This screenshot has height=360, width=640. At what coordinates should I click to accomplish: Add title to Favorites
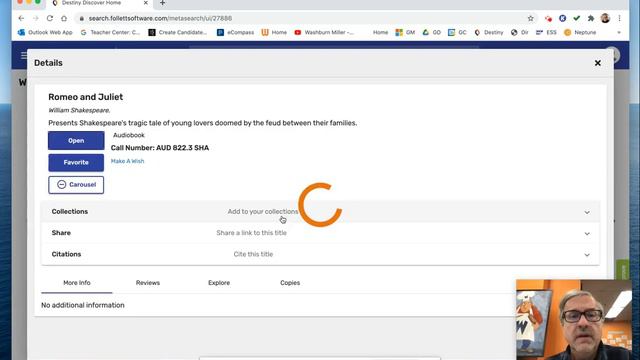(x=76, y=162)
